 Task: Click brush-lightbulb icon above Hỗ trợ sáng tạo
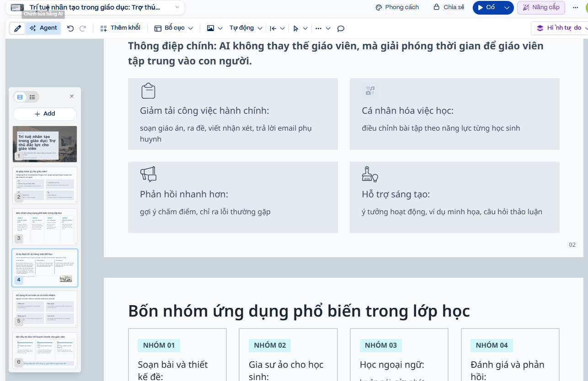pyautogui.click(x=370, y=174)
